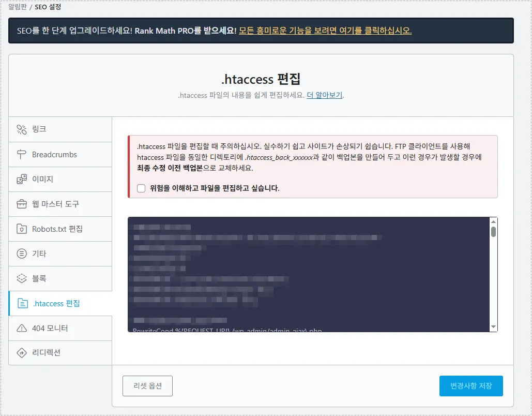Enable the 위험을 이해하고 checkbox
Viewport: 532px width, 416px height.
tap(140, 188)
